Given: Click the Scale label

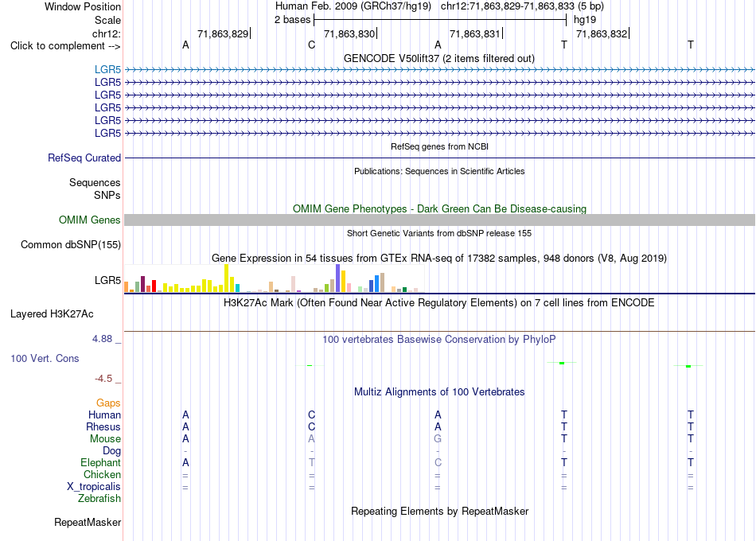Looking at the screenshot, I should (x=107, y=20).
